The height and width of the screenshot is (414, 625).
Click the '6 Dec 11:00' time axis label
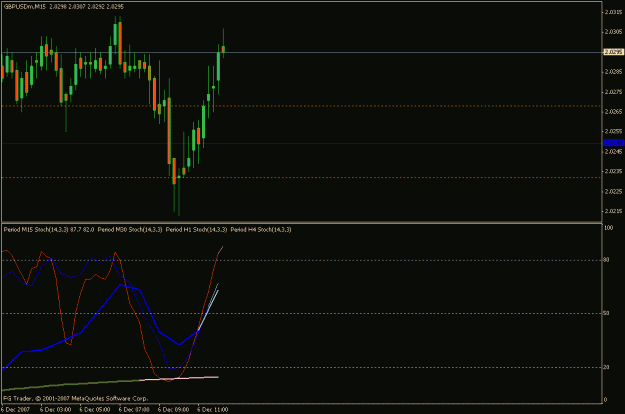(x=213, y=410)
